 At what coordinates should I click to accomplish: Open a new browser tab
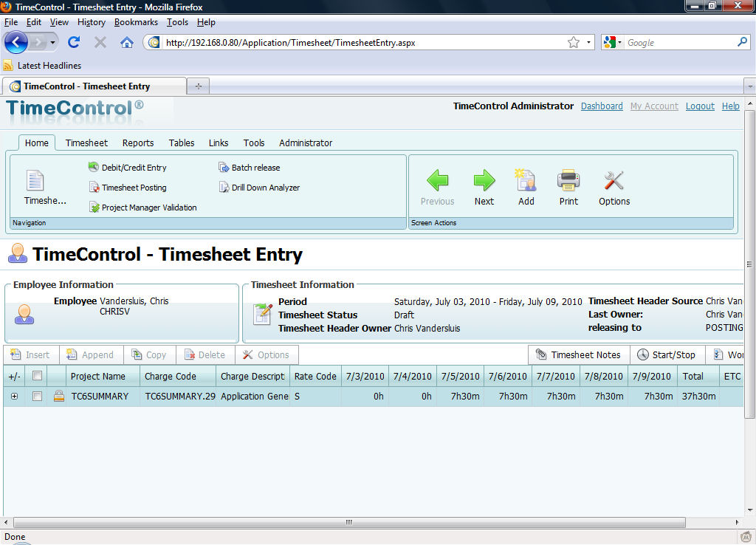pyautogui.click(x=198, y=86)
